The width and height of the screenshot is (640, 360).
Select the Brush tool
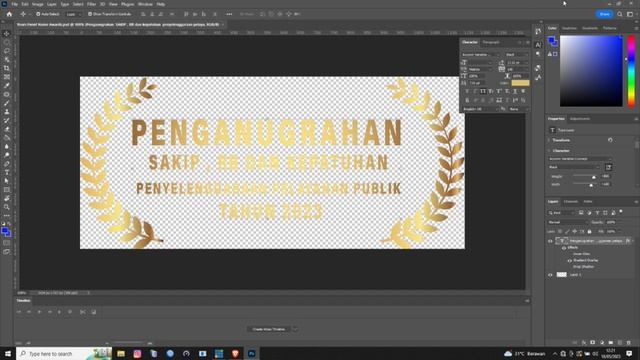pos(7,103)
